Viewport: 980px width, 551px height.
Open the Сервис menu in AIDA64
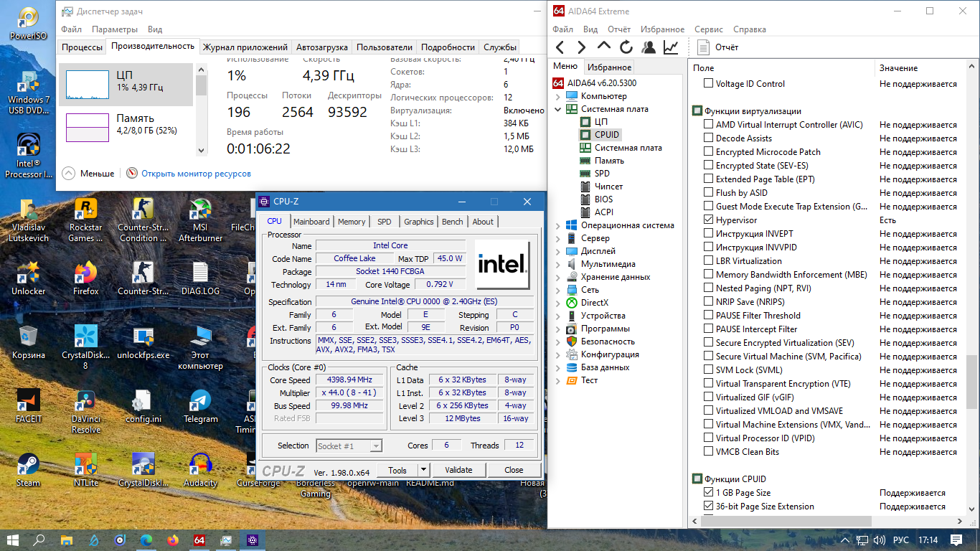coord(709,29)
